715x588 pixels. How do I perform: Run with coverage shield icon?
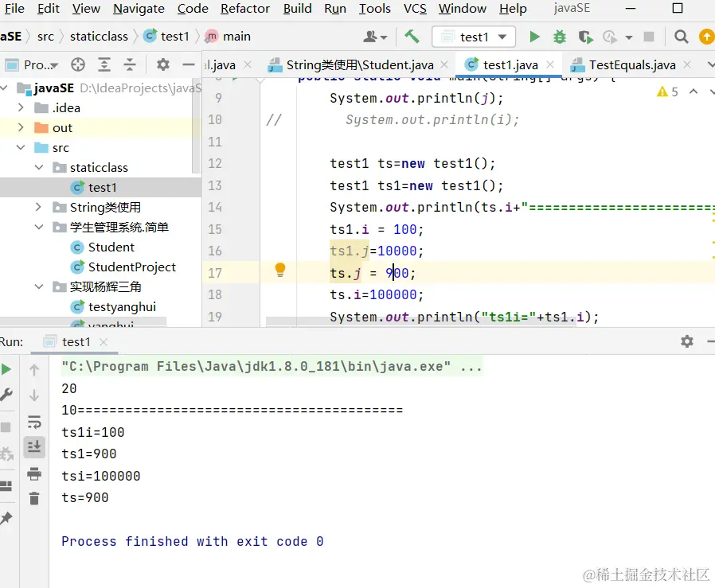point(585,37)
